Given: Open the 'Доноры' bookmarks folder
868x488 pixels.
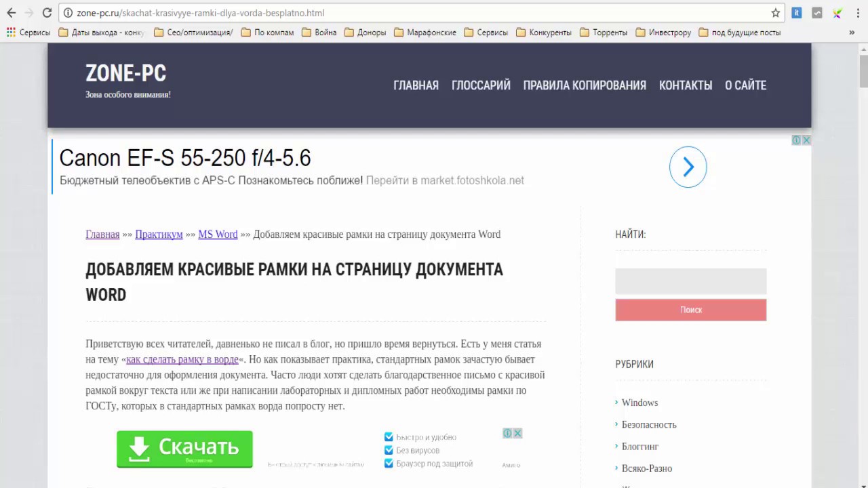Looking at the screenshot, I should (366, 32).
